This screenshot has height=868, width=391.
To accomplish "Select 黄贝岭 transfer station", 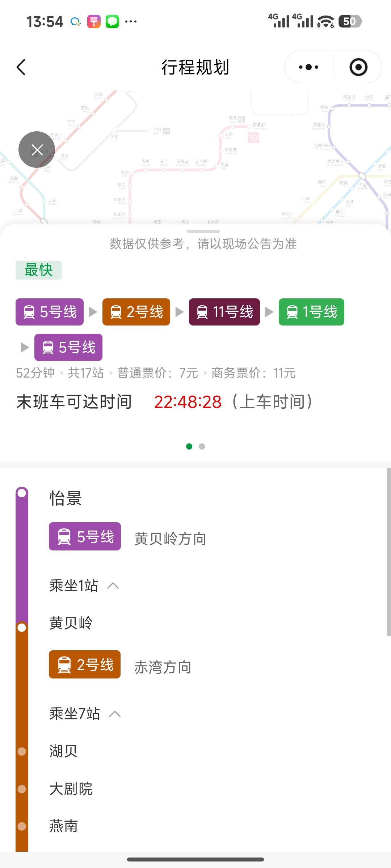I will (x=71, y=623).
